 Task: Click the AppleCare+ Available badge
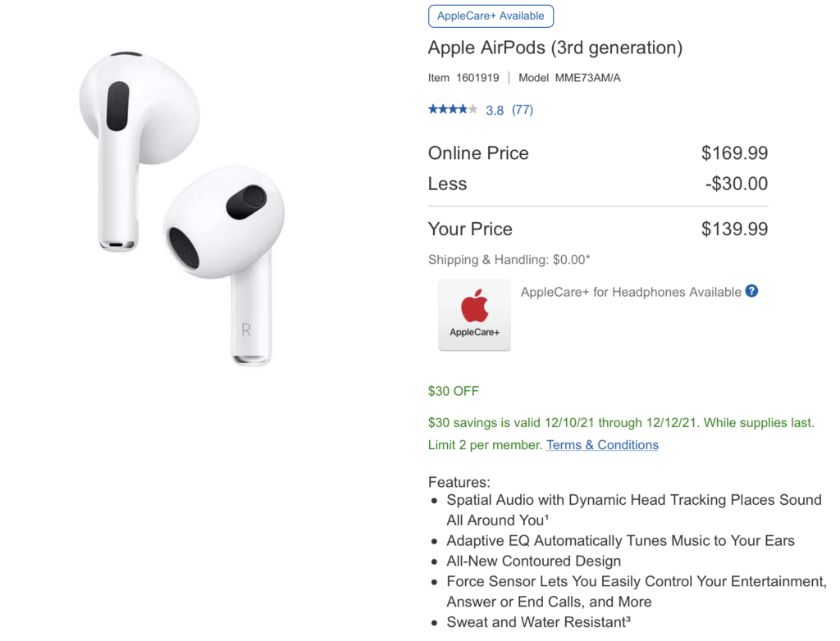pyautogui.click(x=491, y=16)
